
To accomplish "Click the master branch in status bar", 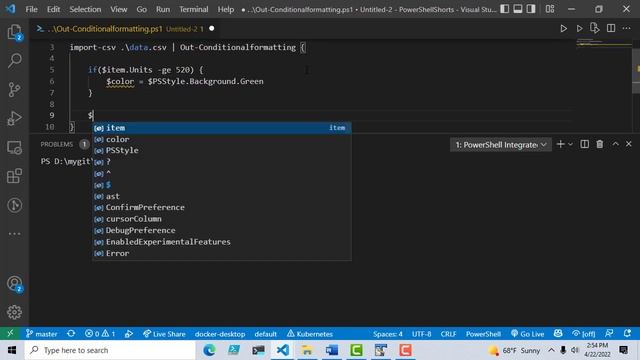I will click(x=41, y=334).
